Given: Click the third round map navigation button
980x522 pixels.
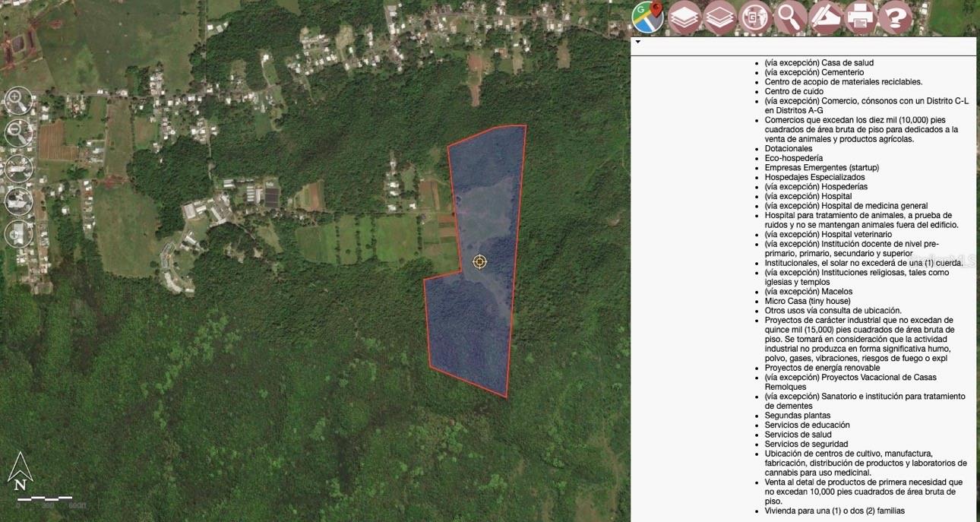Looking at the screenshot, I should coord(18,167).
